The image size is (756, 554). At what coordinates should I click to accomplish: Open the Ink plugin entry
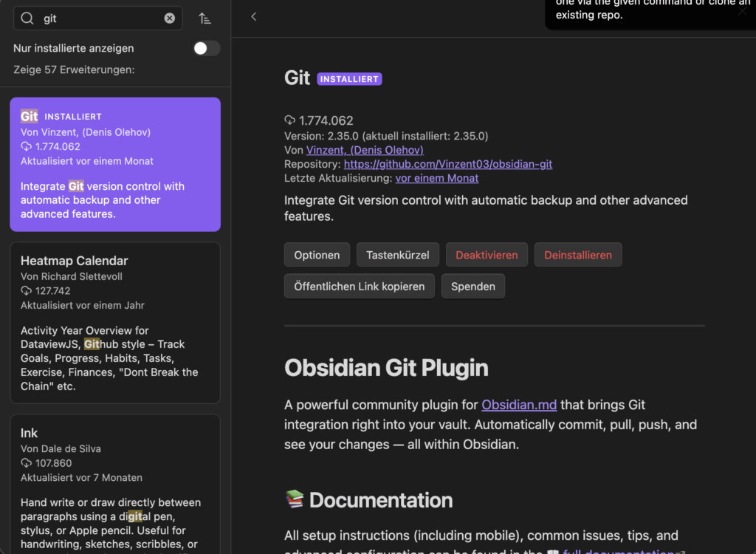tap(114, 480)
